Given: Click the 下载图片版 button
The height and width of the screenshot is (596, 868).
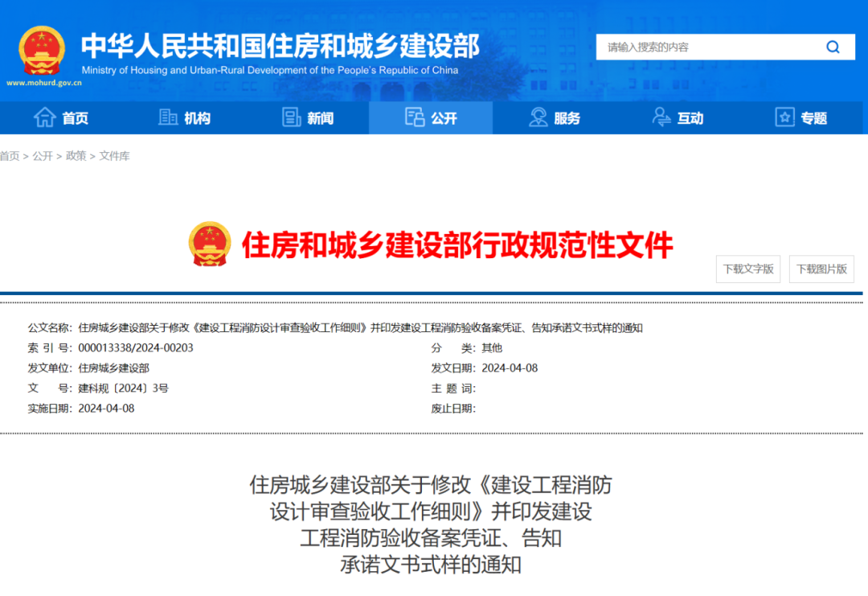Looking at the screenshot, I should 821,269.
